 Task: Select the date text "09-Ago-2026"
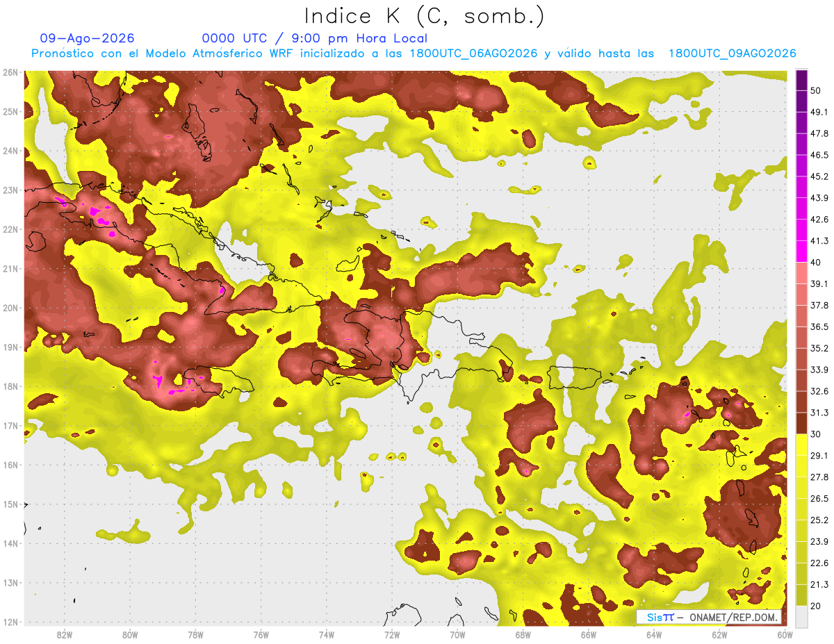coord(88,39)
